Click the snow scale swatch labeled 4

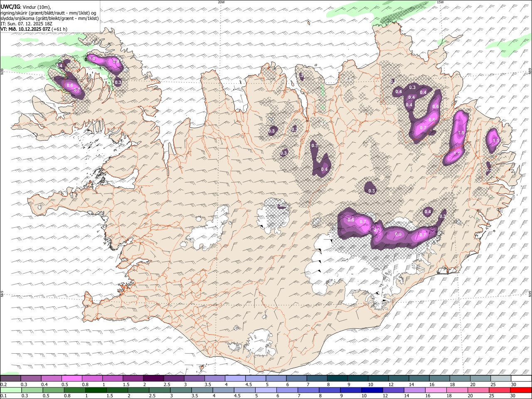[x=235, y=378]
